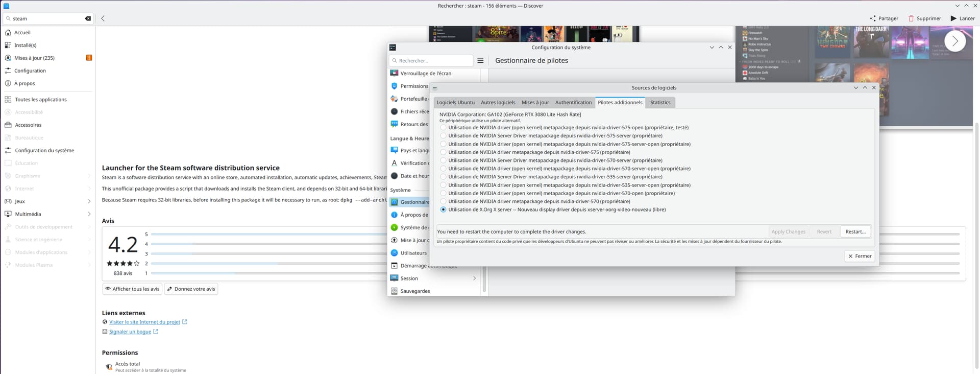
Task: Select nvidia-driver-575-open (propriétaire, testé) radio option
Action: click(443, 128)
